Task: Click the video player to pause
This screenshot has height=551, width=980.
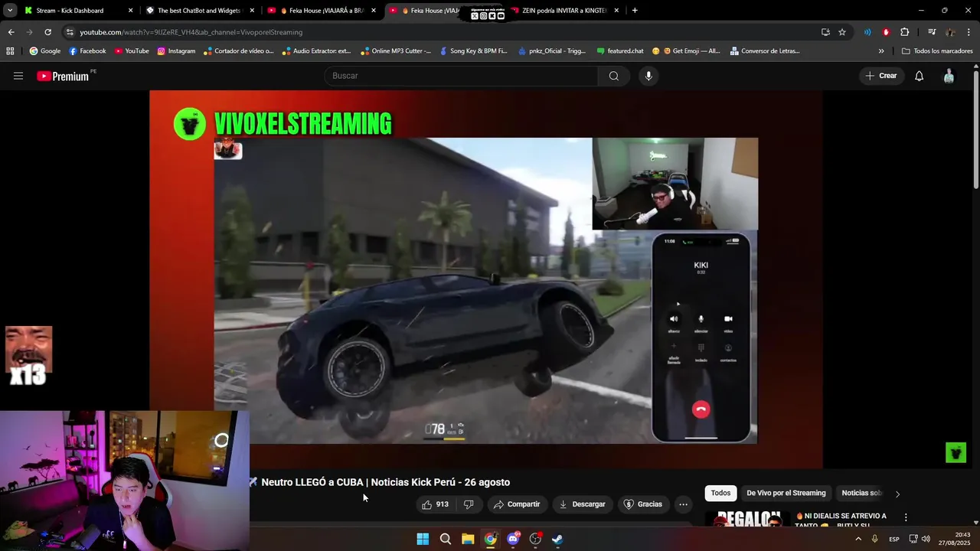Action: 485,279
